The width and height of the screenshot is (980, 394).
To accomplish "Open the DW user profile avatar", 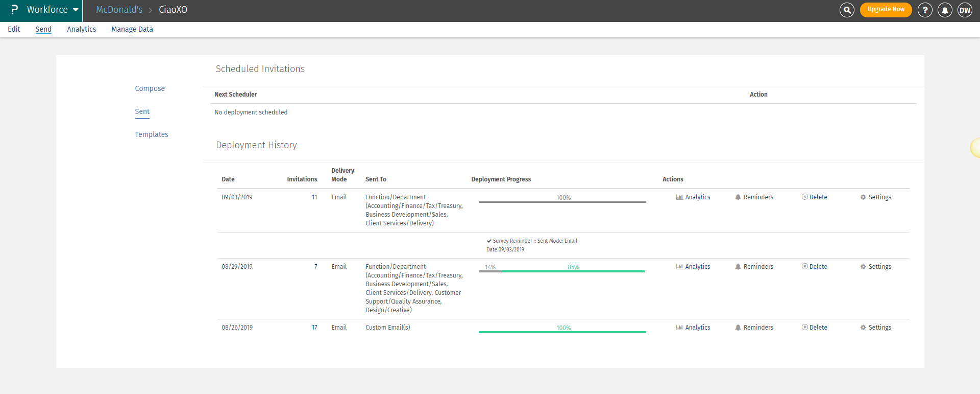I will [965, 10].
